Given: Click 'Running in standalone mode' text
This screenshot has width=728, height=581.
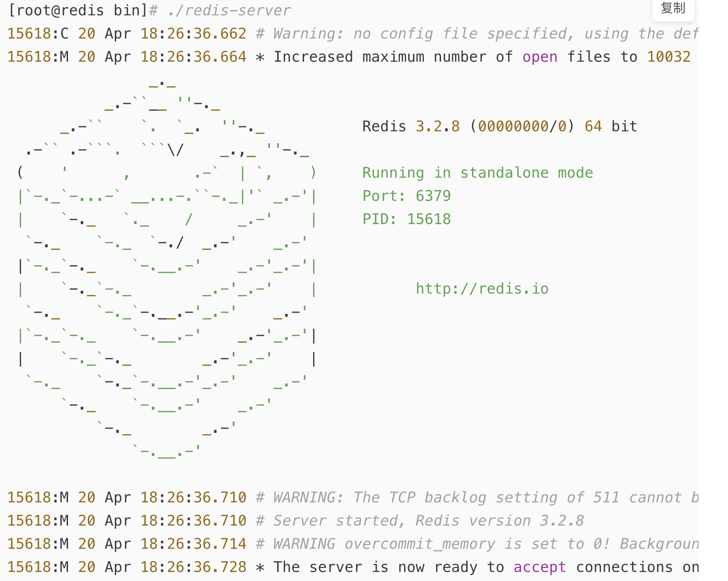Looking at the screenshot, I should click(478, 172).
